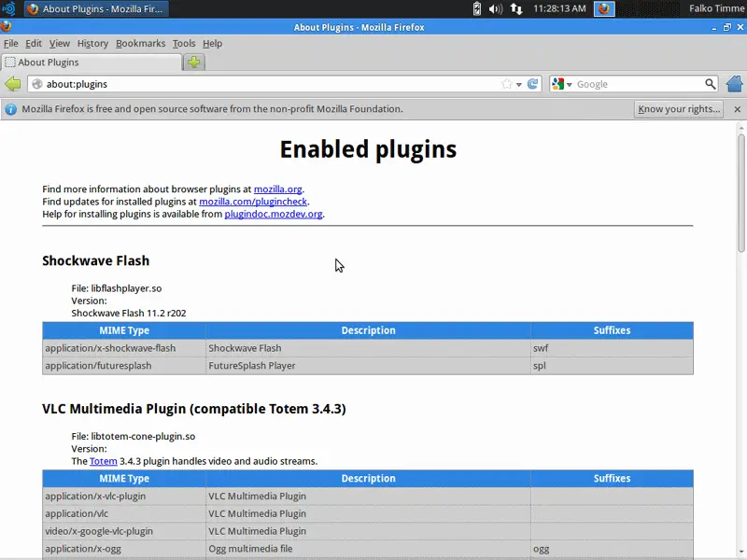The image size is (747, 560).
Task: Open the History menu
Action: (92, 43)
